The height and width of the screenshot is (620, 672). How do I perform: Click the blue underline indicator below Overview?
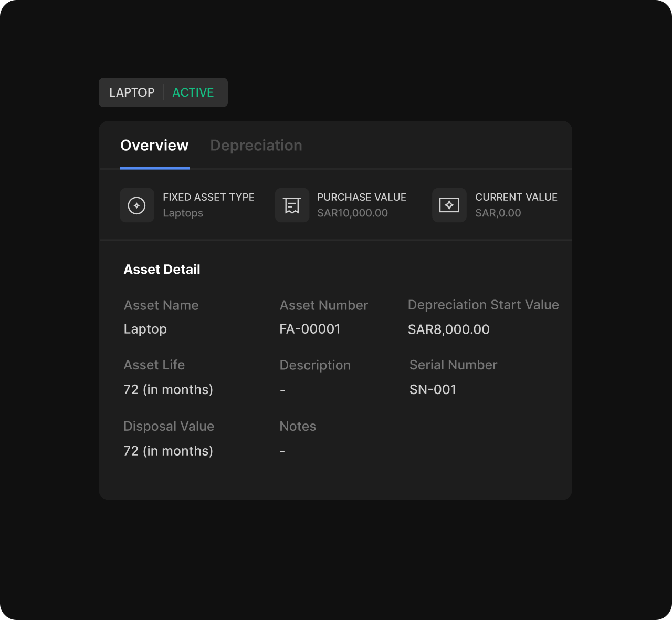(154, 167)
